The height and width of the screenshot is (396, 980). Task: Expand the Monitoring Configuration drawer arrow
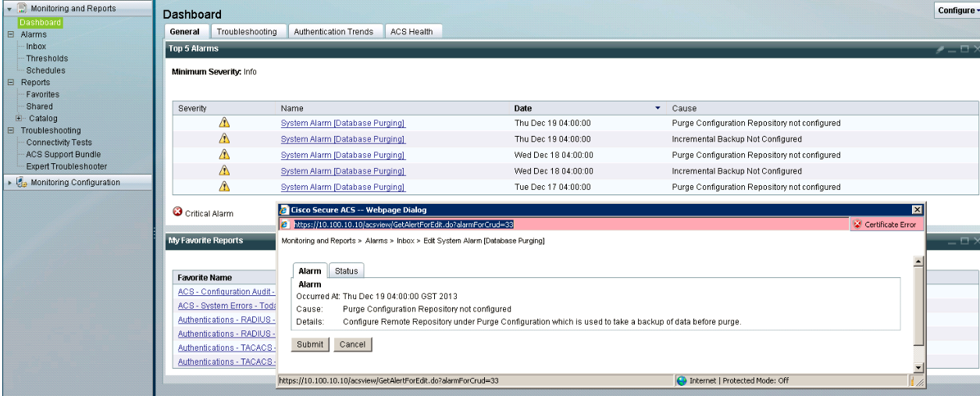pyautogui.click(x=9, y=182)
